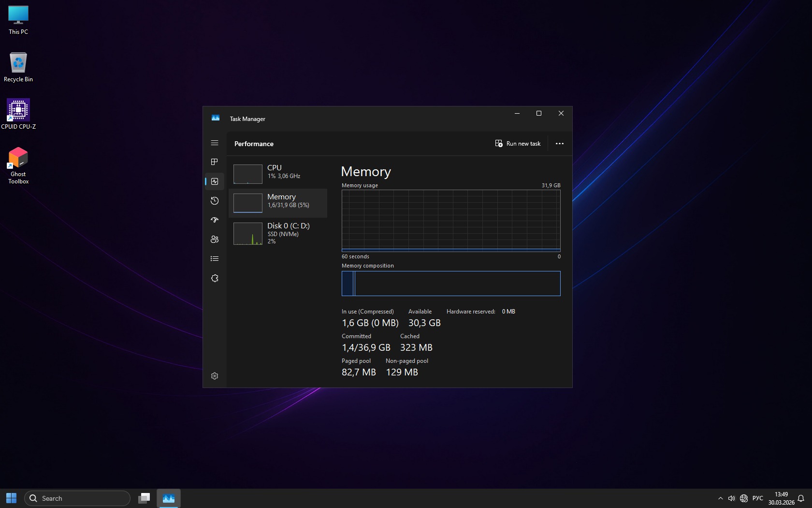The height and width of the screenshot is (508, 812).
Task: Select Disk 0 (C: D:) entry
Action: click(x=278, y=233)
